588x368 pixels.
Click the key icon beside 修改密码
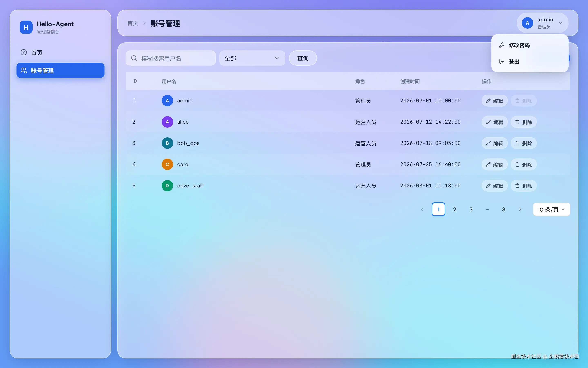point(502,45)
